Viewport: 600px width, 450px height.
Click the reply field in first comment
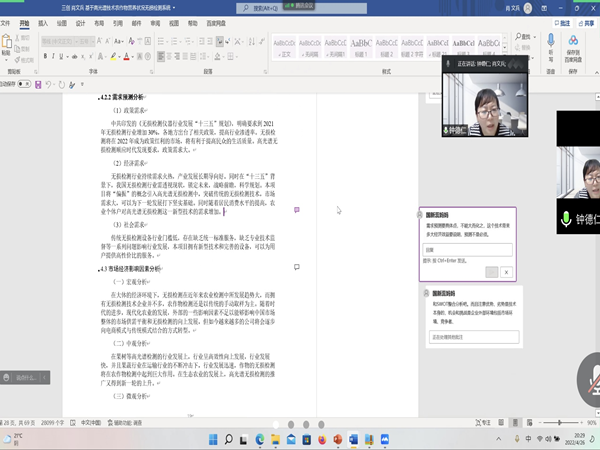[x=470, y=250]
